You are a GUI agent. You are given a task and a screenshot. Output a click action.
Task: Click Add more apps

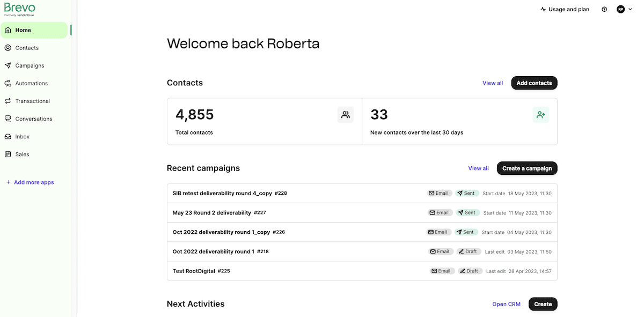(x=30, y=182)
